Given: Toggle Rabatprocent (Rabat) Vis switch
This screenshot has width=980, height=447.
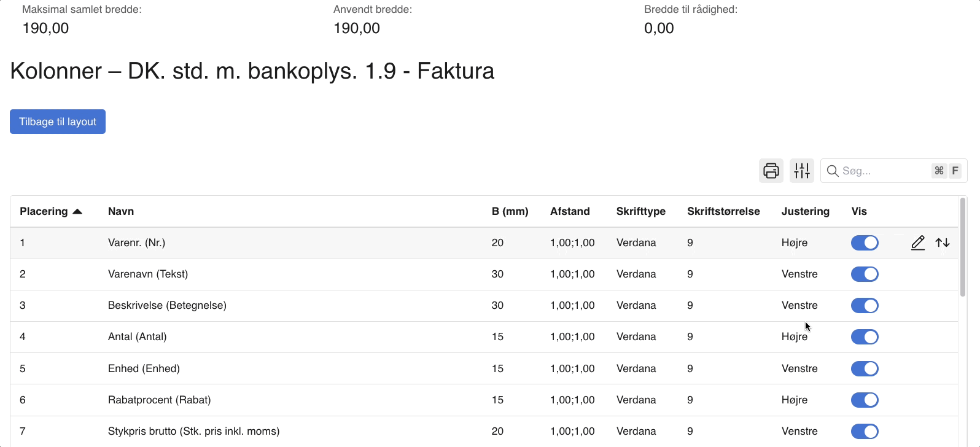Looking at the screenshot, I should (865, 400).
